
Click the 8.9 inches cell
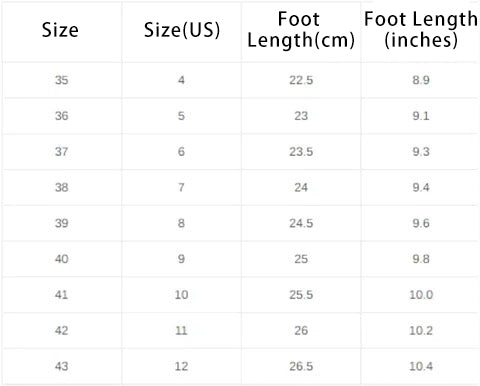click(x=421, y=80)
